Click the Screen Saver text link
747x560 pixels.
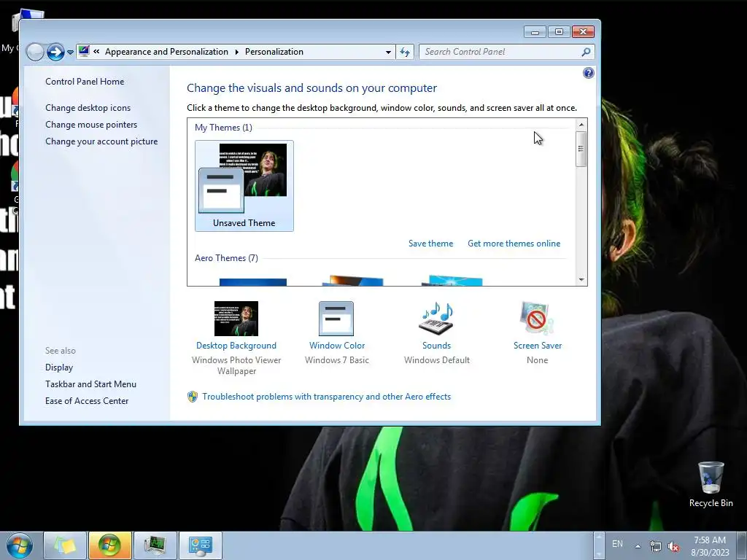(538, 345)
